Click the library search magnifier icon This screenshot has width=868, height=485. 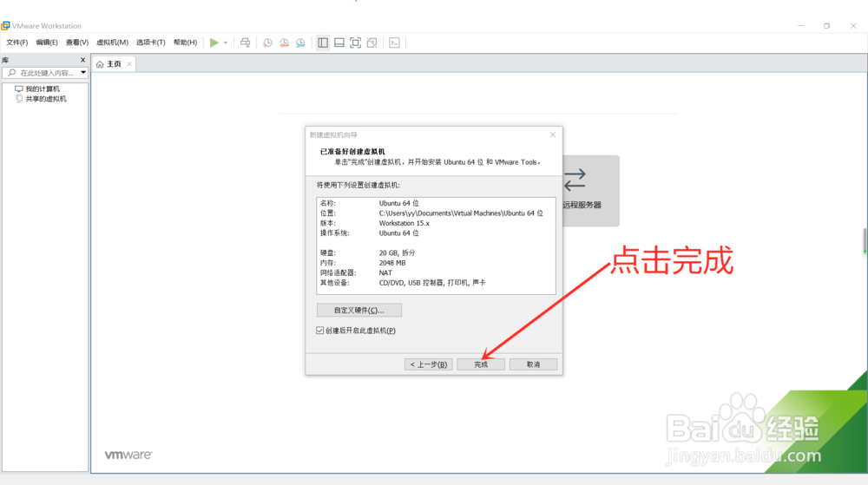[x=11, y=72]
